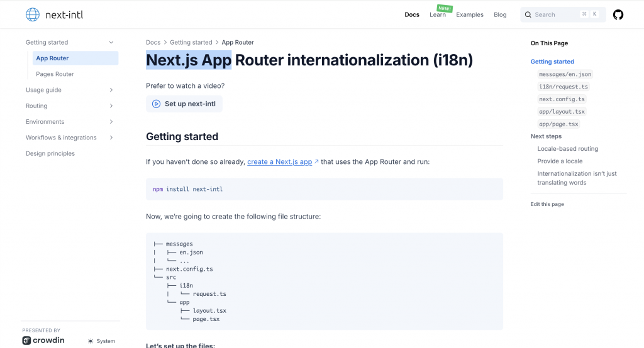Click the search magnifier icon
This screenshot has width=644, height=348.
pyautogui.click(x=528, y=15)
